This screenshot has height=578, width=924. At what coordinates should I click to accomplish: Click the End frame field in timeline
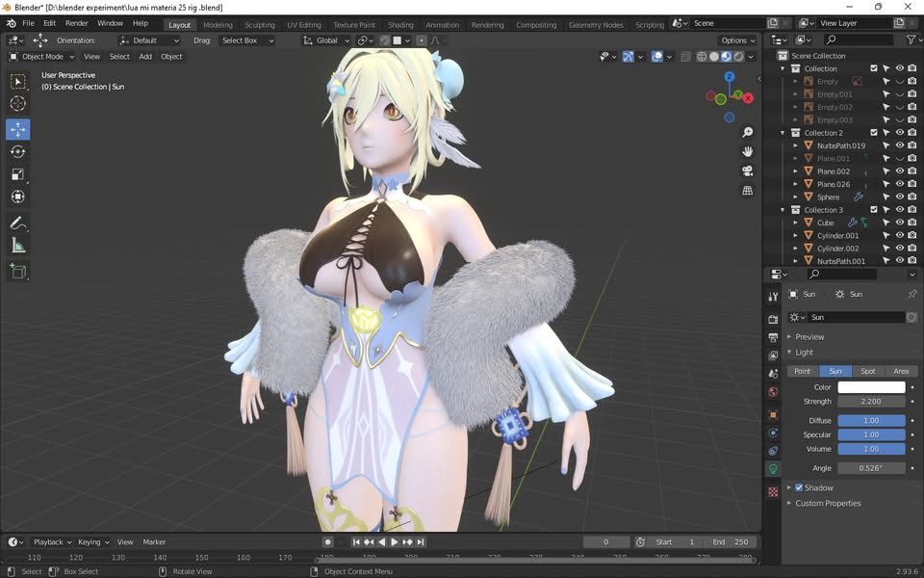tap(731, 542)
